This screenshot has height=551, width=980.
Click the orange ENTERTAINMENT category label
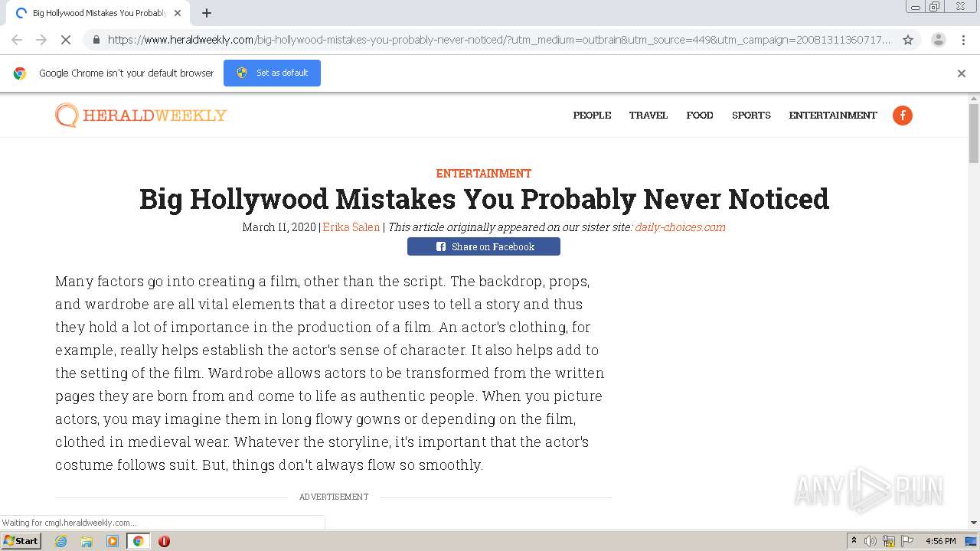(484, 174)
